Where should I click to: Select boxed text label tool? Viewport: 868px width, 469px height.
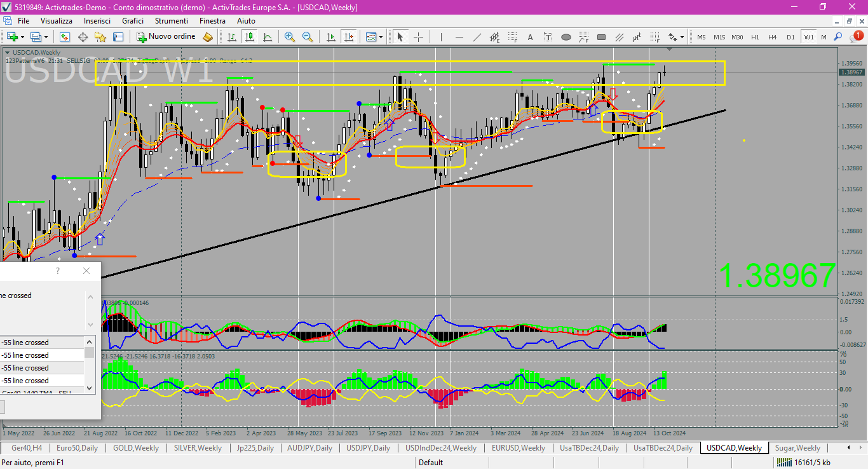tap(548, 37)
